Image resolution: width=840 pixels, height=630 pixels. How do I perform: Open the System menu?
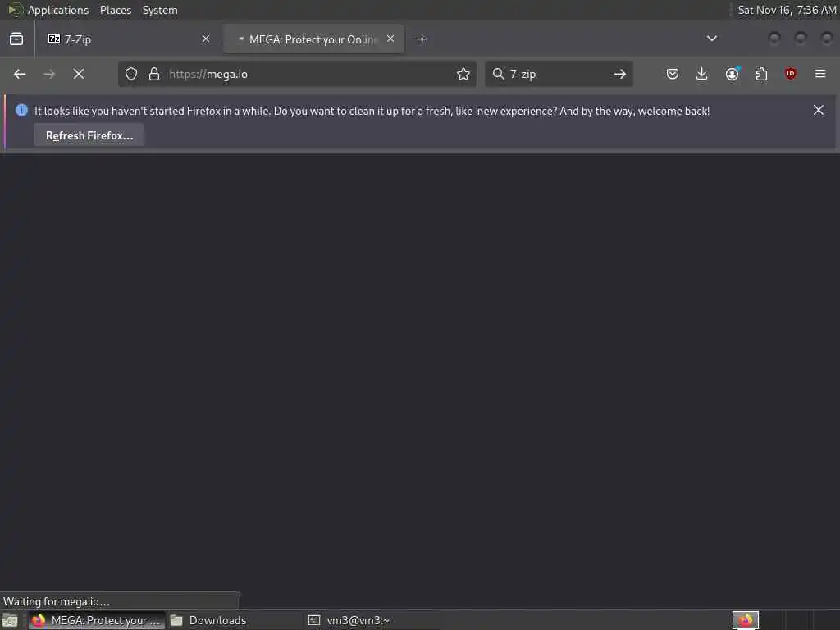click(x=160, y=10)
